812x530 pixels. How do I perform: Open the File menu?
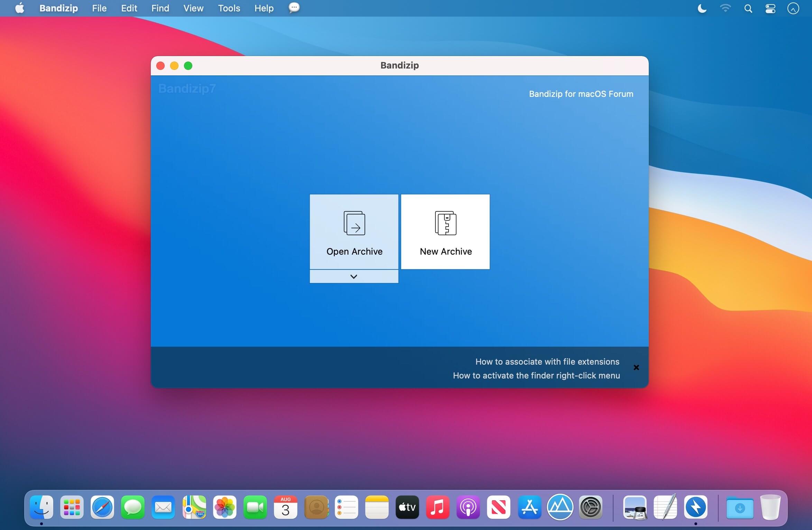pos(99,8)
